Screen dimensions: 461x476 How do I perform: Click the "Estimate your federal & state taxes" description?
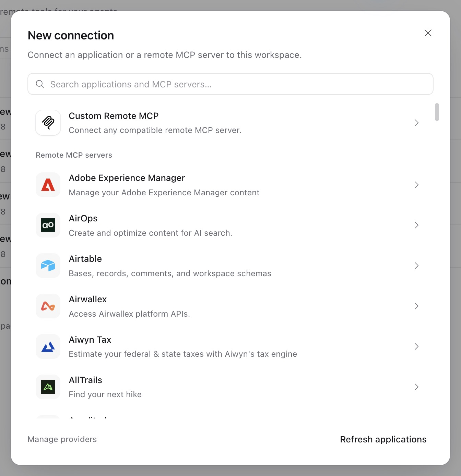(183, 354)
